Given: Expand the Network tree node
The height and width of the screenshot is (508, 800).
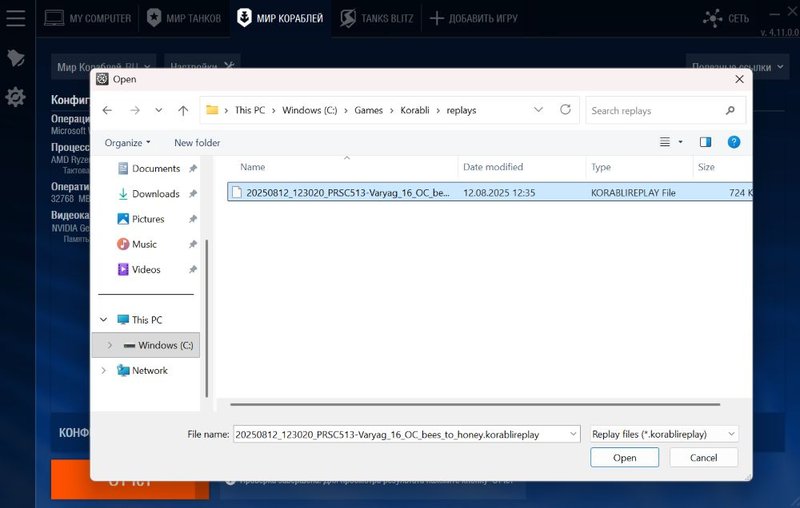Looking at the screenshot, I should click(104, 370).
